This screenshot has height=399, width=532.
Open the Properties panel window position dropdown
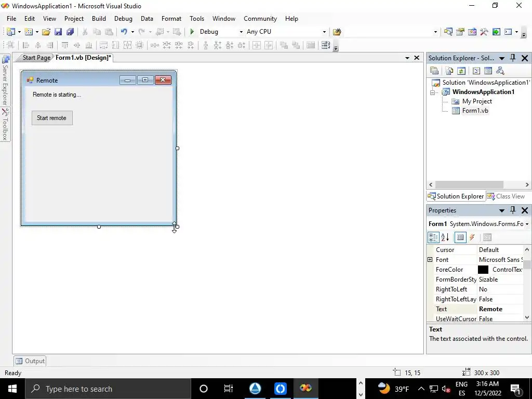pyautogui.click(x=502, y=211)
